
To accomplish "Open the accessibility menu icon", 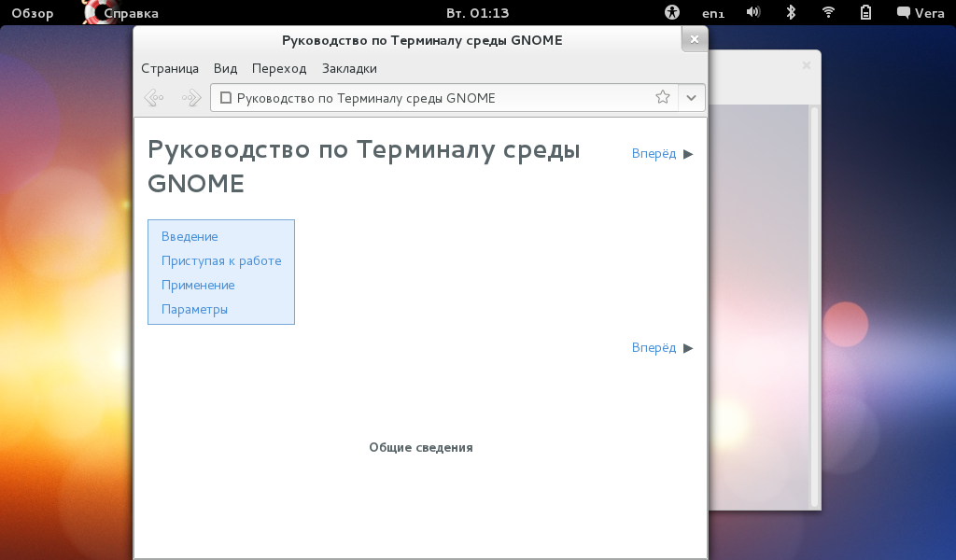I will click(x=672, y=12).
